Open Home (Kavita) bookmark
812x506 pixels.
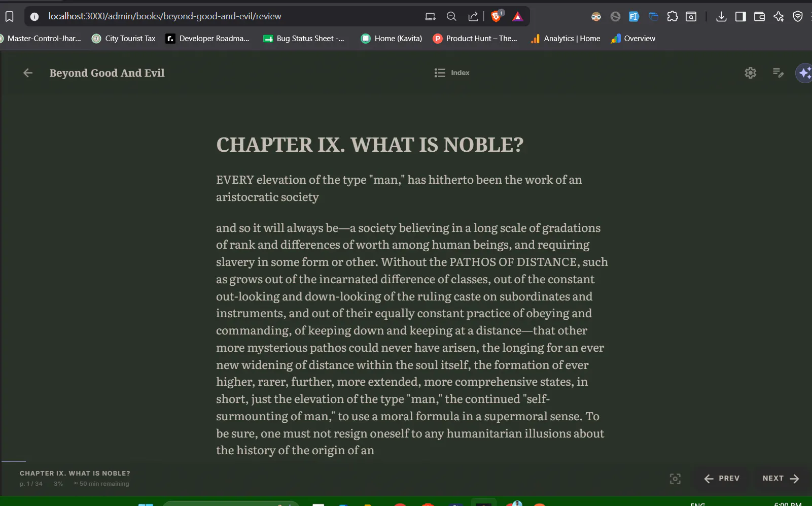(391, 39)
